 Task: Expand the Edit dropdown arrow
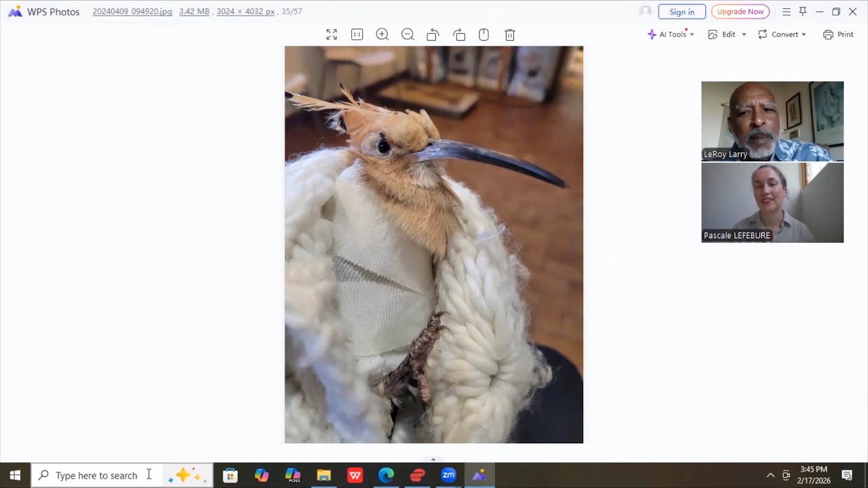[x=744, y=35]
